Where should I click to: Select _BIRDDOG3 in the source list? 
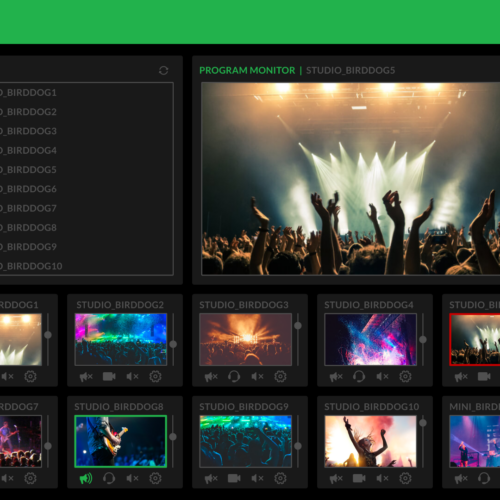28,131
